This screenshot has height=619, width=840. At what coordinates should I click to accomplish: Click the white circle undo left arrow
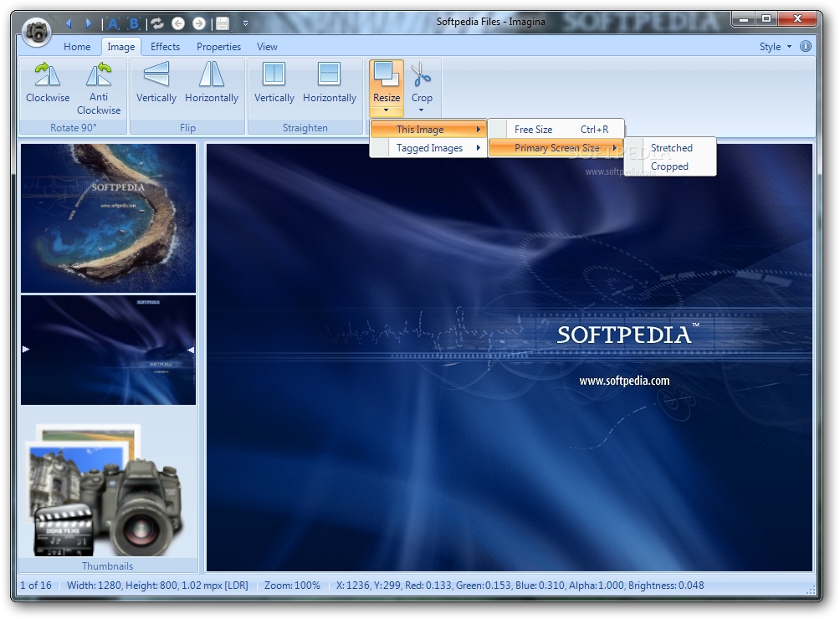coord(178,23)
